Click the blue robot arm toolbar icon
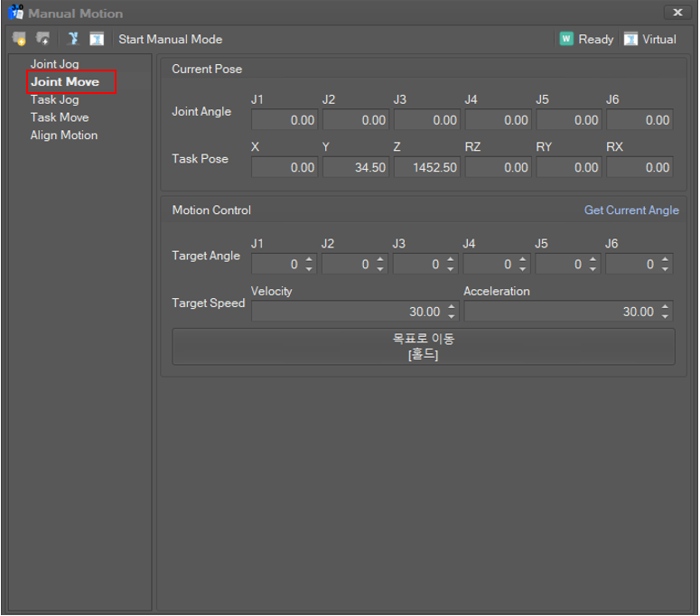 click(x=73, y=39)
